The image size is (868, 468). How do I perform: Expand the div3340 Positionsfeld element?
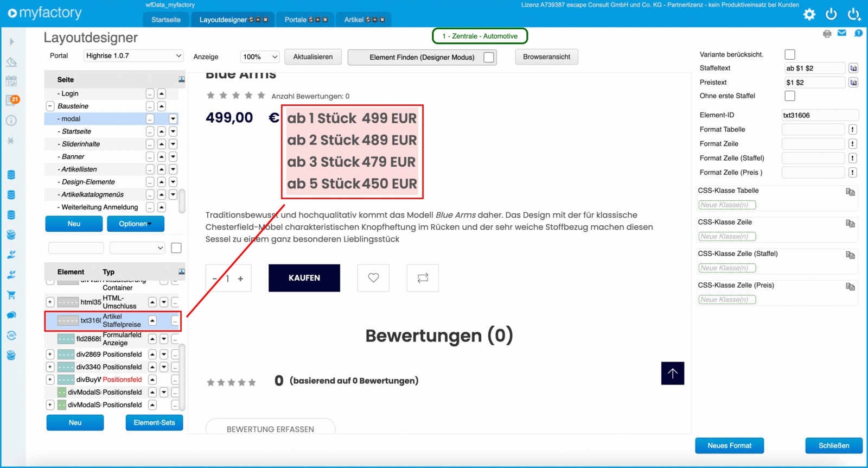(x=50, y=367)
